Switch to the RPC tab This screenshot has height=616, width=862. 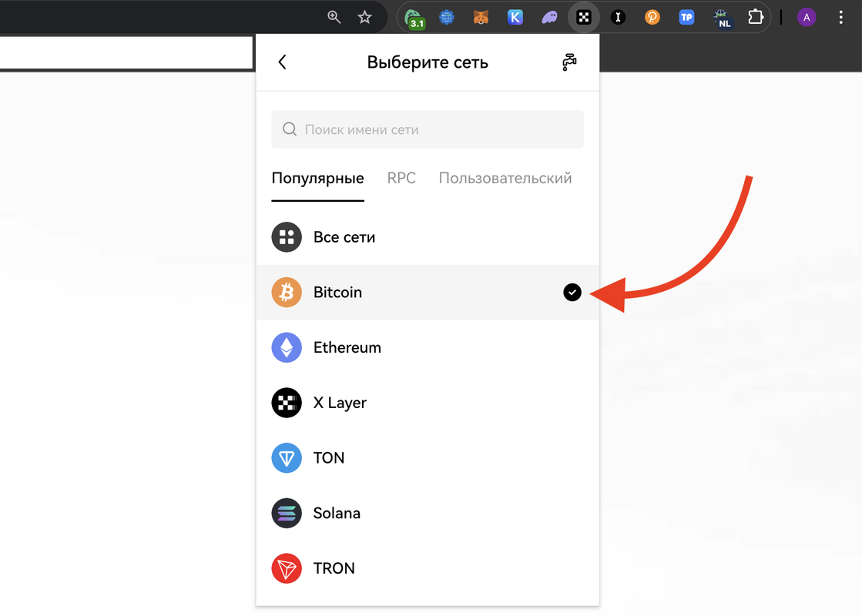401,178
